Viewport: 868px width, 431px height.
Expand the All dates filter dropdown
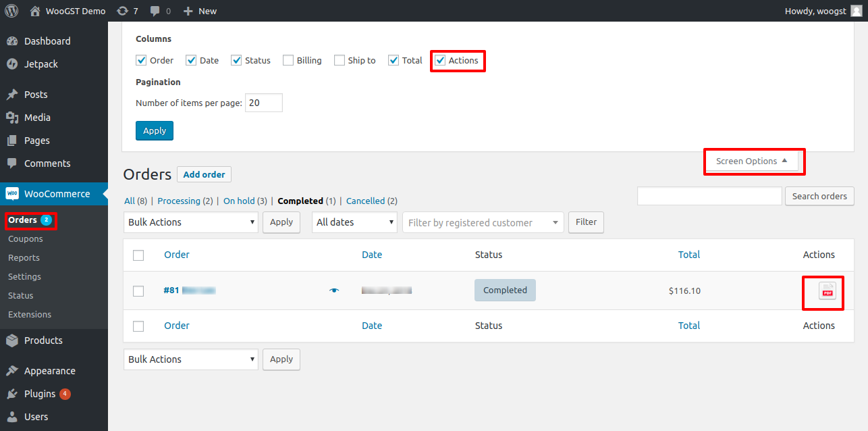(x=354, y=222)
